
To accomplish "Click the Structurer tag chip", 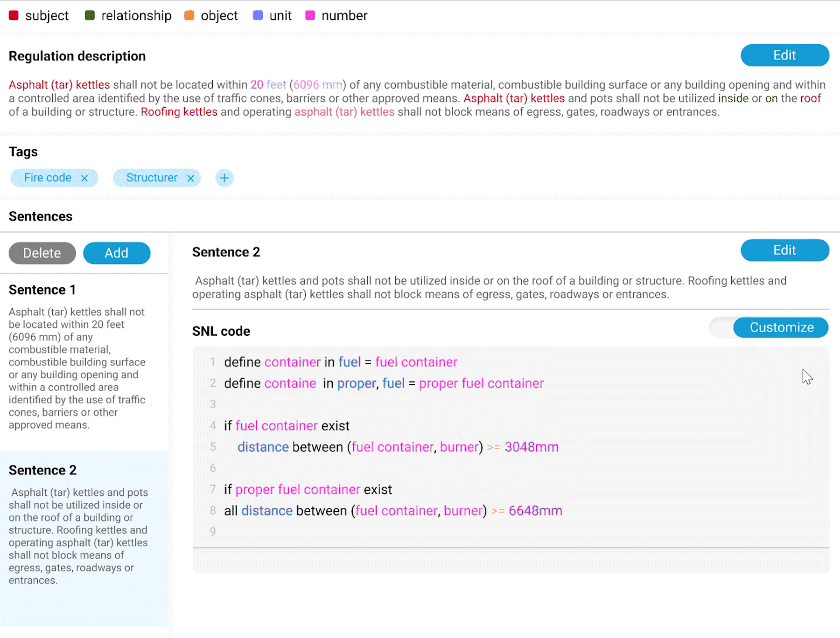I will pos(152,178).
